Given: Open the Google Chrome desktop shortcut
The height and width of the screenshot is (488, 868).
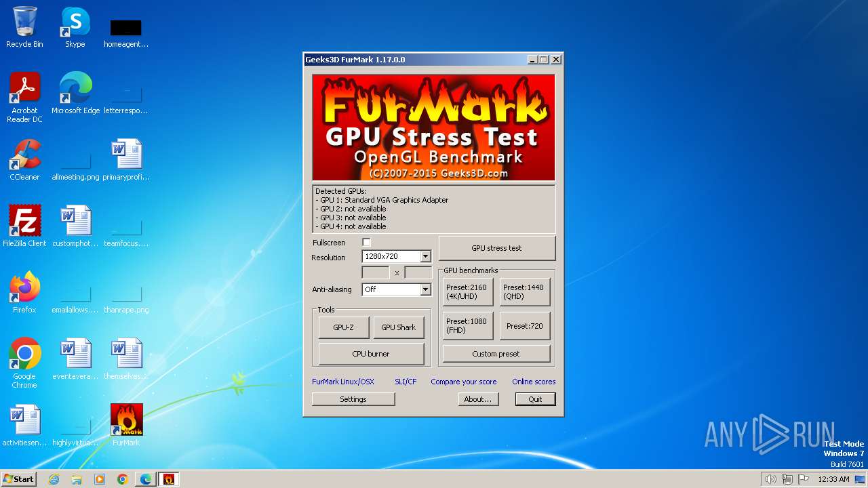Looking at the screenshot, I should coord(24,363).
